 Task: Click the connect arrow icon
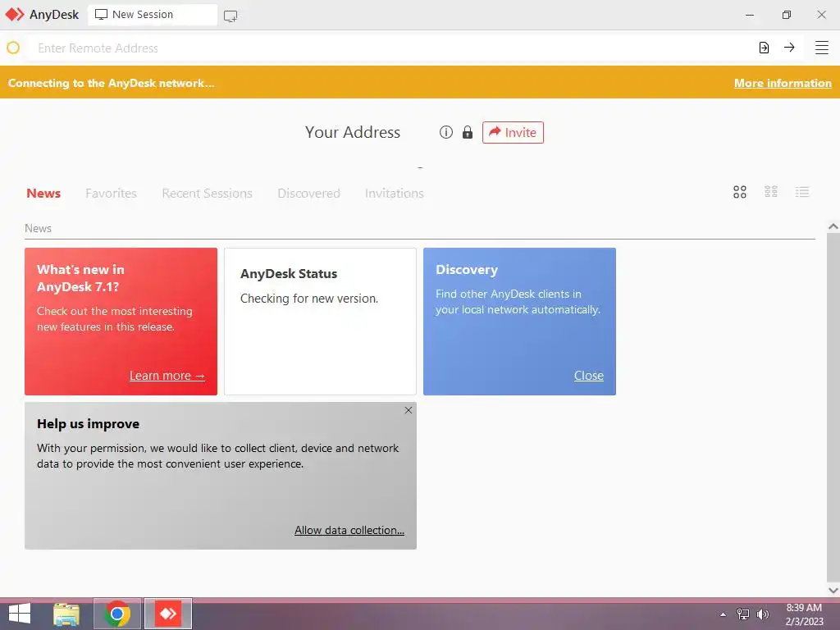point(789,48)
